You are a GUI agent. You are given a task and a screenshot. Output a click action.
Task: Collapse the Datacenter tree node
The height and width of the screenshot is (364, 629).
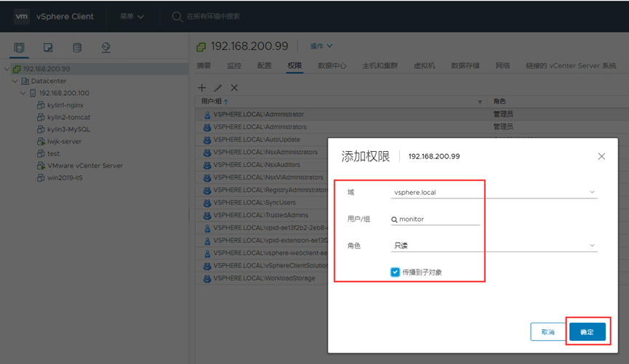[x=15, y=81]
